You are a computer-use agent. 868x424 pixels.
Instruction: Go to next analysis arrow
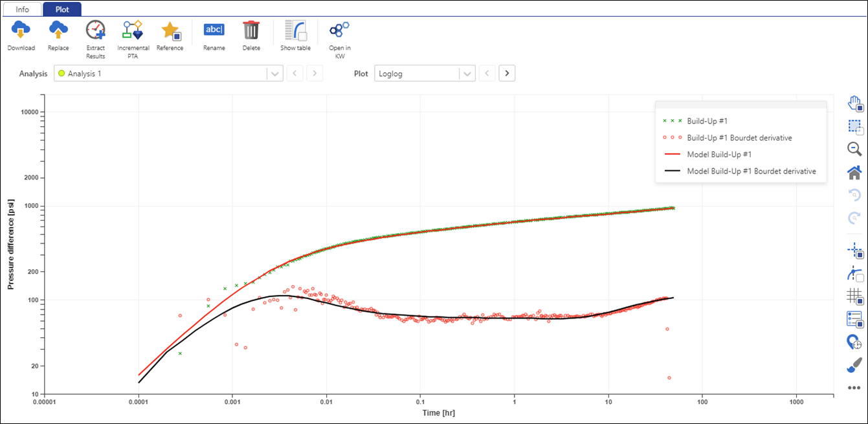(x=315, y=73)
